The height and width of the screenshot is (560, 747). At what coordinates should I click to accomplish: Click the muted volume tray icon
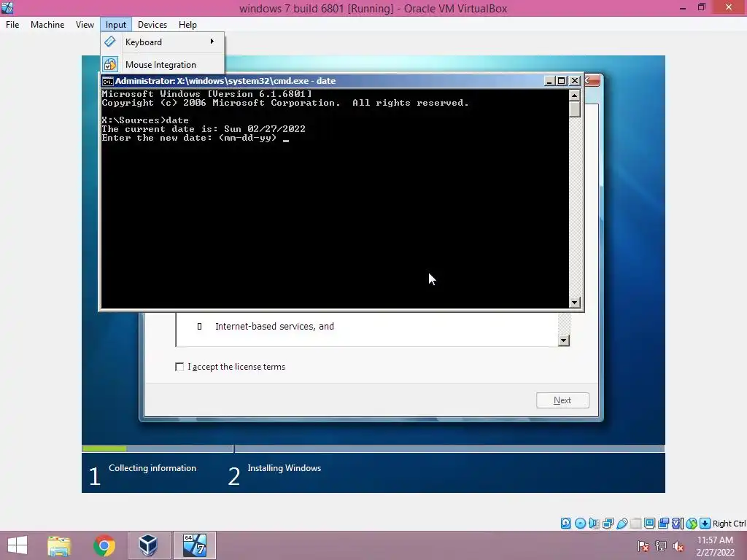click(678, 546)
